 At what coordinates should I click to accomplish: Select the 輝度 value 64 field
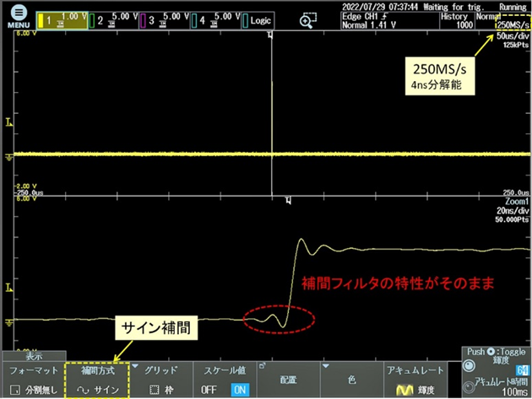[522, 369]
